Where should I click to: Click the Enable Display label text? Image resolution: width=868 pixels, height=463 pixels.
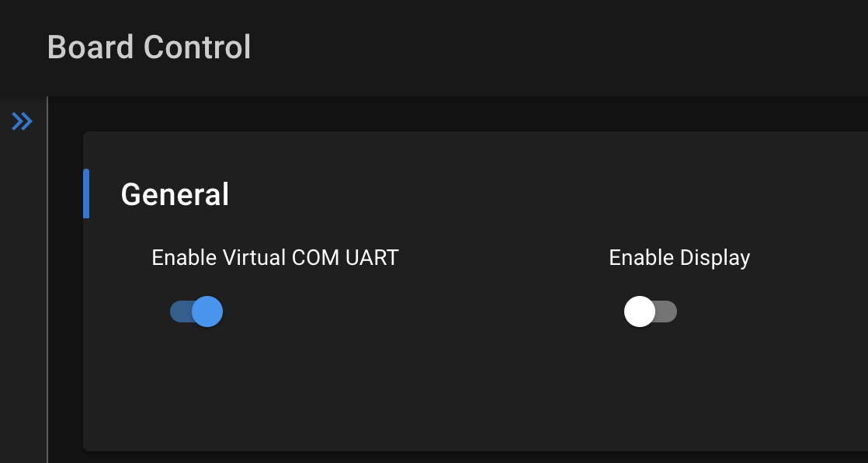pos(679,257)
